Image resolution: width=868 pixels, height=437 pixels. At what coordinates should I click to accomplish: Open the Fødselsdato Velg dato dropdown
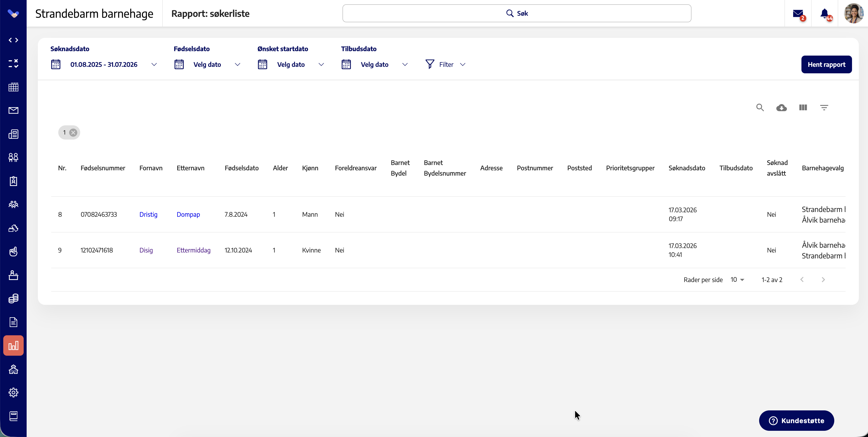tap(207, 64)
